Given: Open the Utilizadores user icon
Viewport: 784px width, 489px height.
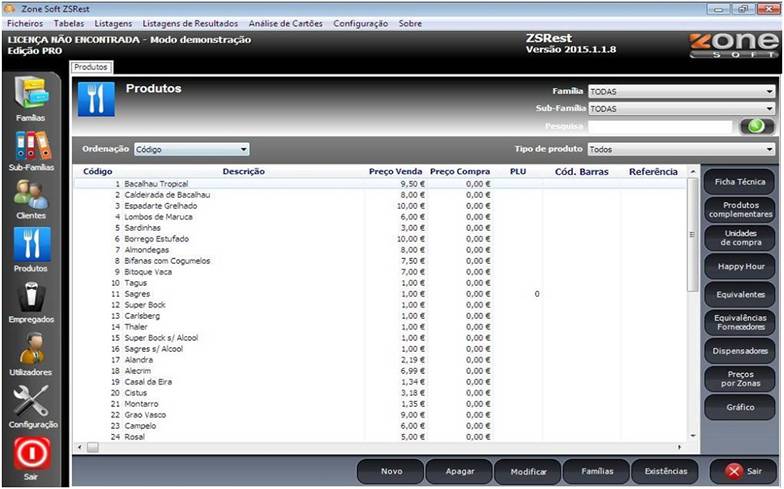Looking at the screenshot, I should point(31,348).
